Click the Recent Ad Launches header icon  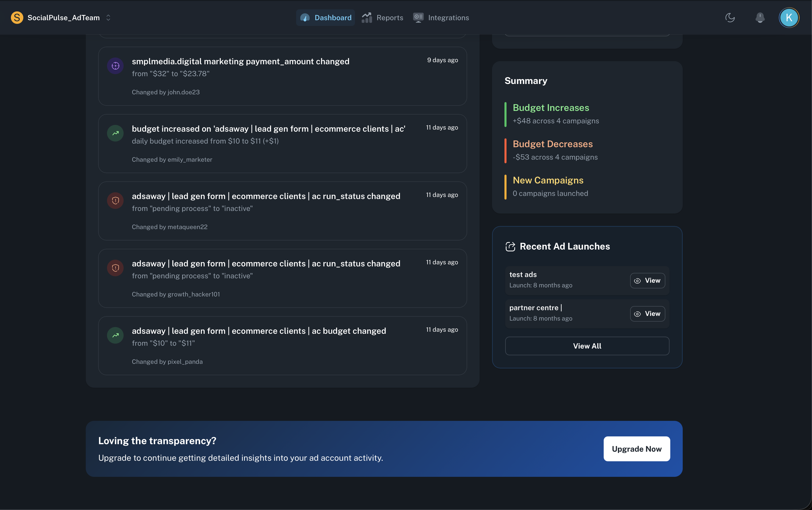click(510, 246)
